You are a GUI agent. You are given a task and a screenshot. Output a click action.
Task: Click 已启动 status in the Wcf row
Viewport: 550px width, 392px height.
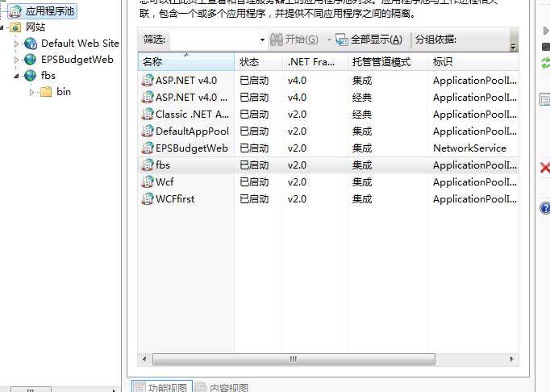254,182
